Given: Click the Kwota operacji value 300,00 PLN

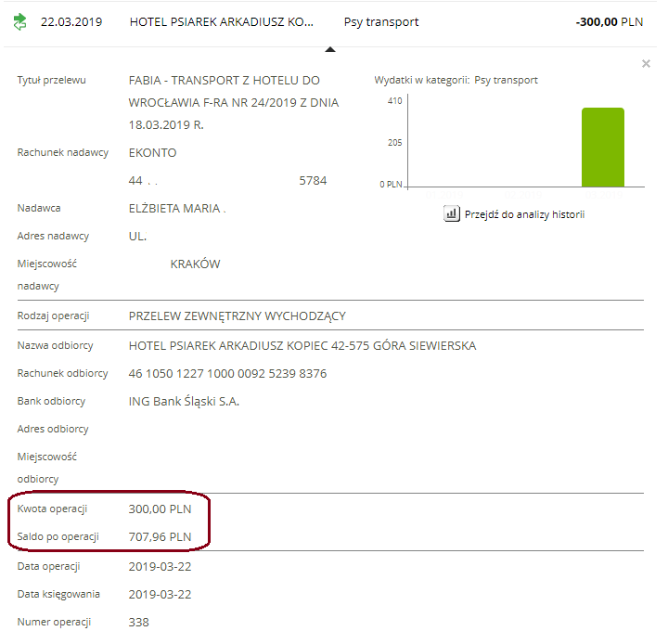Looking at the screenshot, I should point(160,509).
